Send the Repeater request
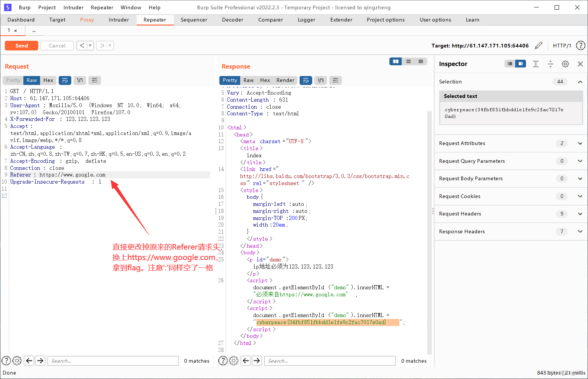 22,46
